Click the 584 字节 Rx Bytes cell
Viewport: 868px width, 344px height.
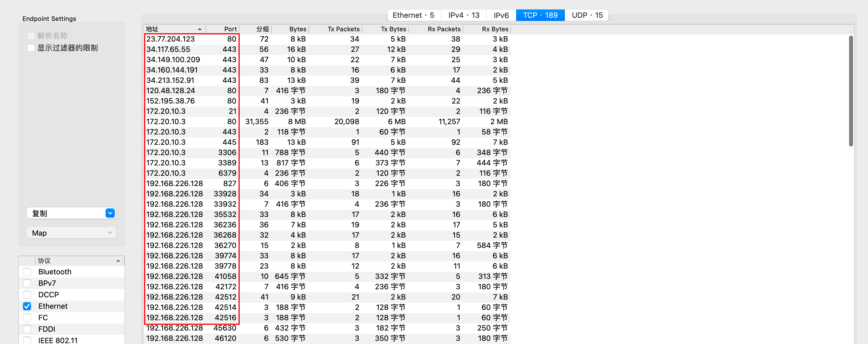(x=492, y=245)
